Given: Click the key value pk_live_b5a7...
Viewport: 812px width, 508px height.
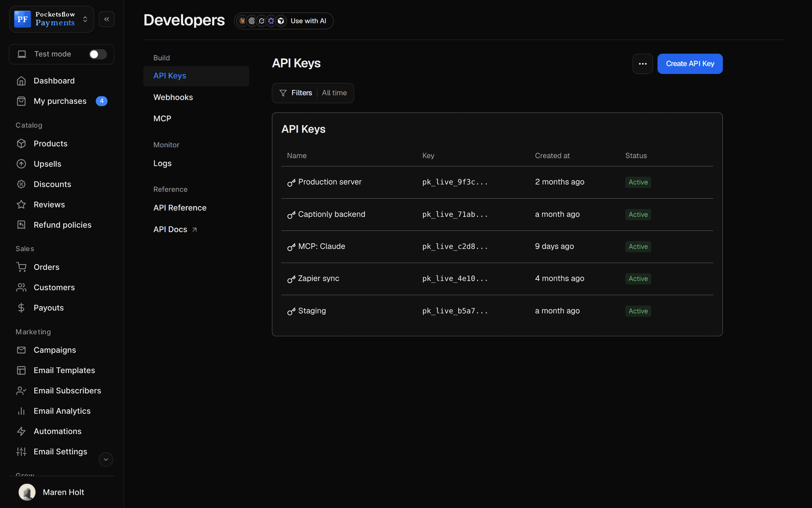Looking at the screenshot, I should [x=455, y=311].
